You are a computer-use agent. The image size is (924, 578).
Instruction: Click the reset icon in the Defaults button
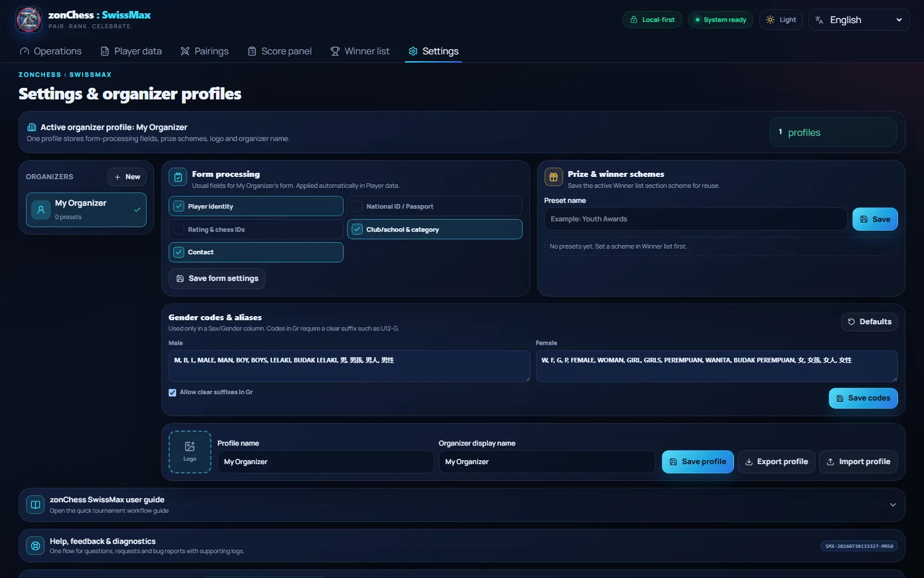(x=851, y=322)
